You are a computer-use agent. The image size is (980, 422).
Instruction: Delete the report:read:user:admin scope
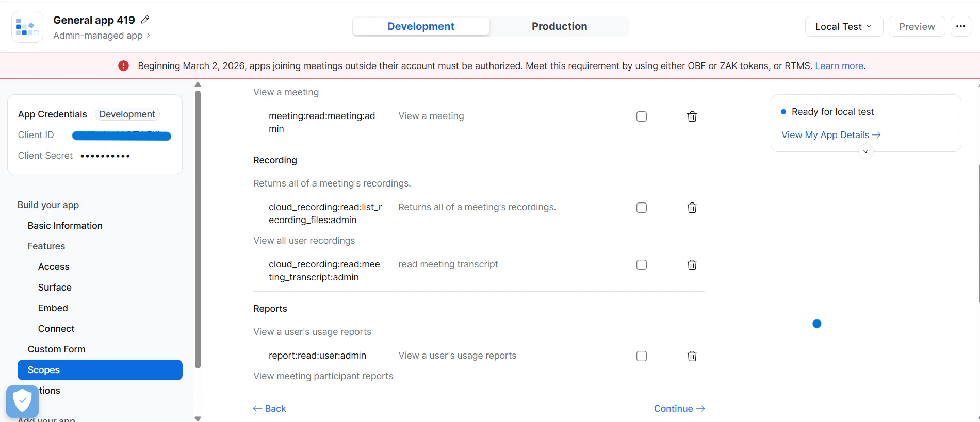click(692, 356)
